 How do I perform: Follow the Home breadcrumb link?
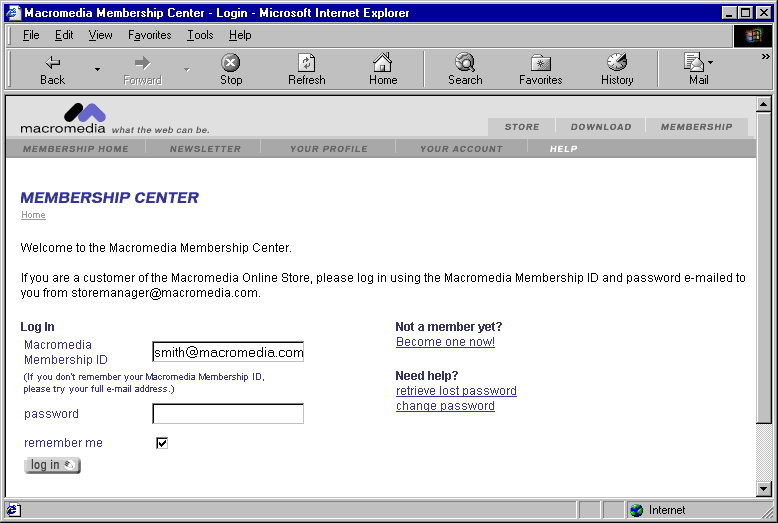point(33,215)
